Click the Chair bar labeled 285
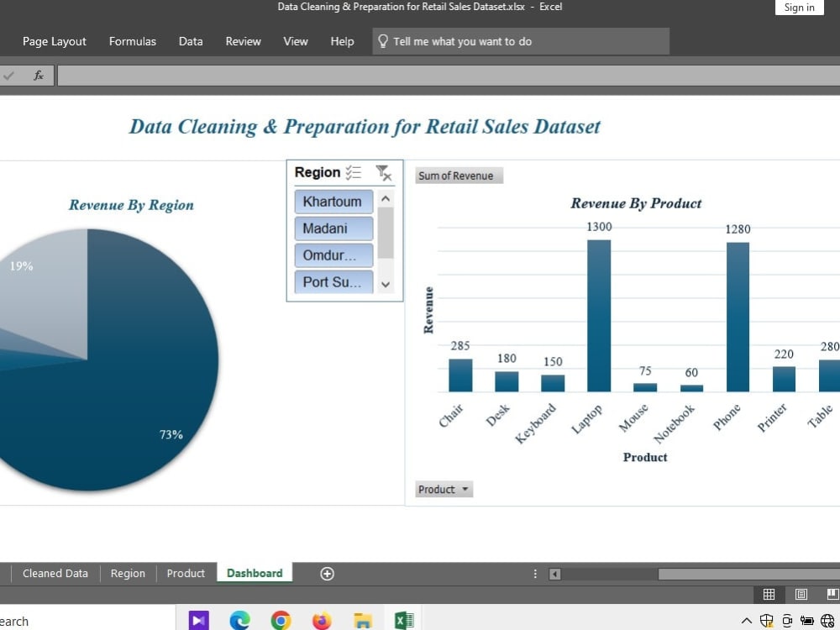Viewport: 840px width, 630px height. 460,375
